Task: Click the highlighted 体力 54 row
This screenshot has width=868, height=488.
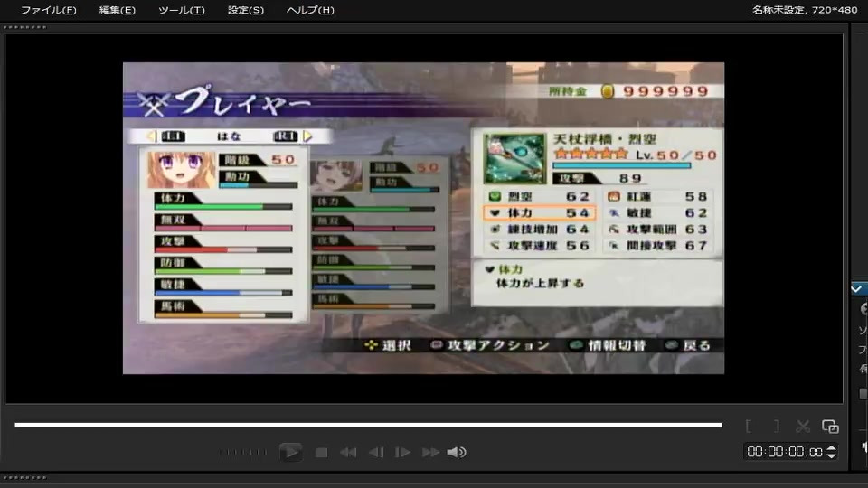Action: coord(539,212)
